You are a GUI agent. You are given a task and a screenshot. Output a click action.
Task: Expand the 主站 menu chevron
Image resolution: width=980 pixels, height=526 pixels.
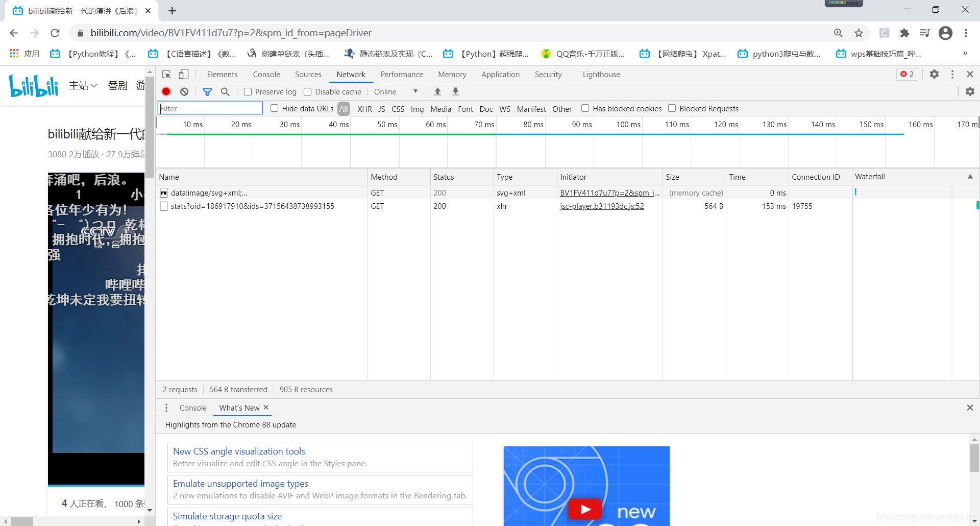coord(94,86)
